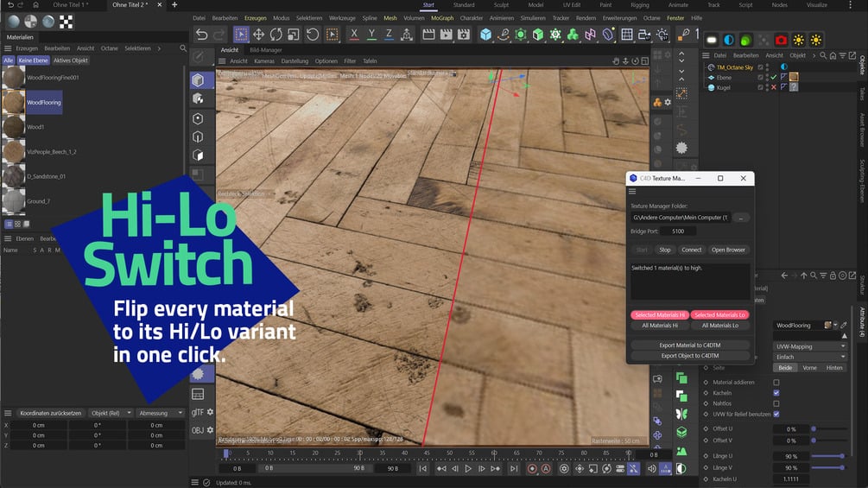Add a Cube primitive from the toolbar

point(485,35)
